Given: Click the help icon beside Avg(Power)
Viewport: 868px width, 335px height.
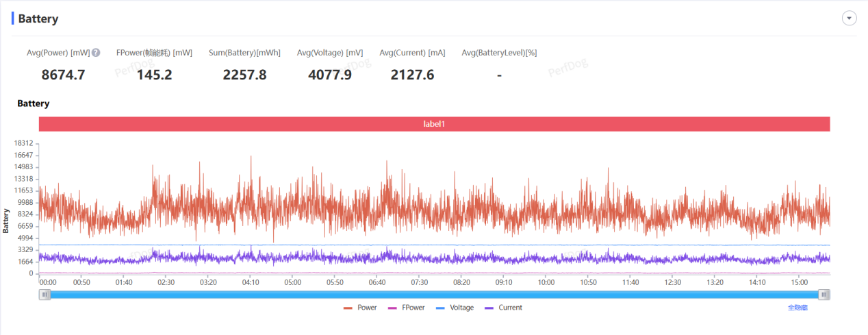Looking at the screenshot, I should click(96, 53).
